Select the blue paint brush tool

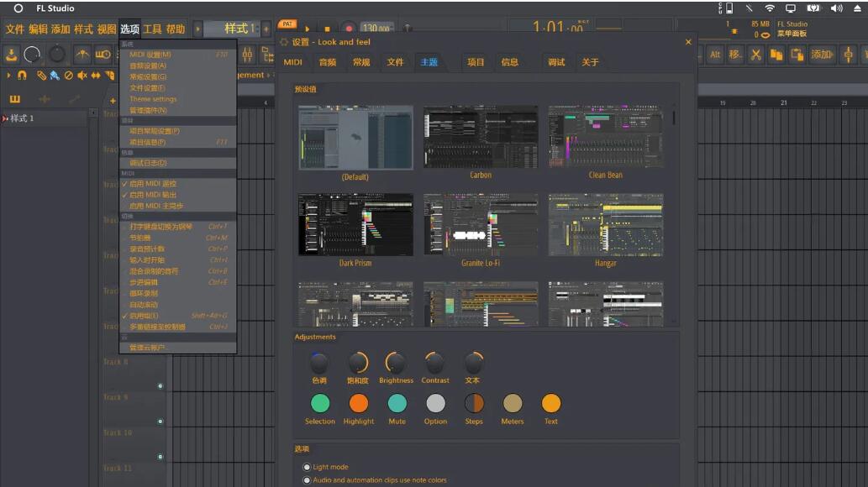pyautogui.click(x=55, y=76)
